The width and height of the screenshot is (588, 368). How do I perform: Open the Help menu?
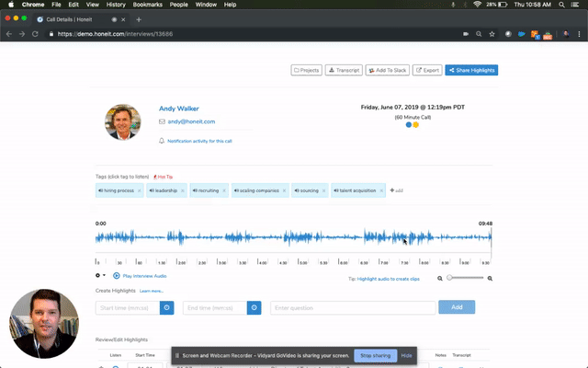(230, 5)
